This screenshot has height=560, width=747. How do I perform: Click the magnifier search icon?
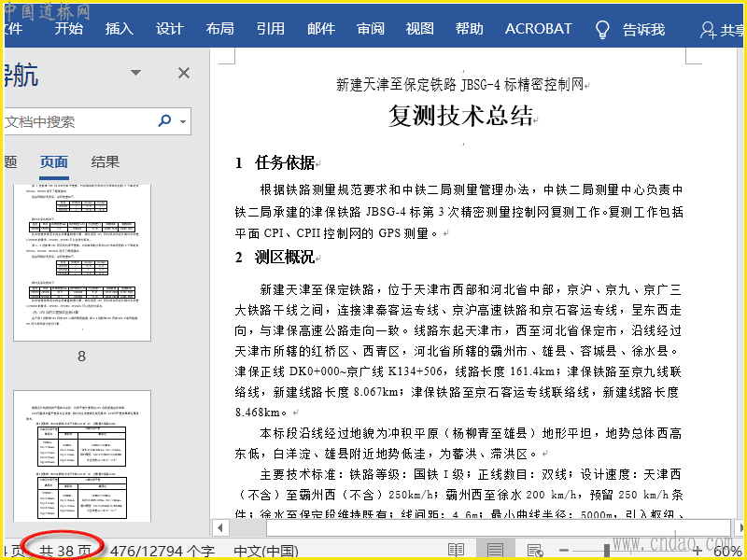[x=164, y=120]
